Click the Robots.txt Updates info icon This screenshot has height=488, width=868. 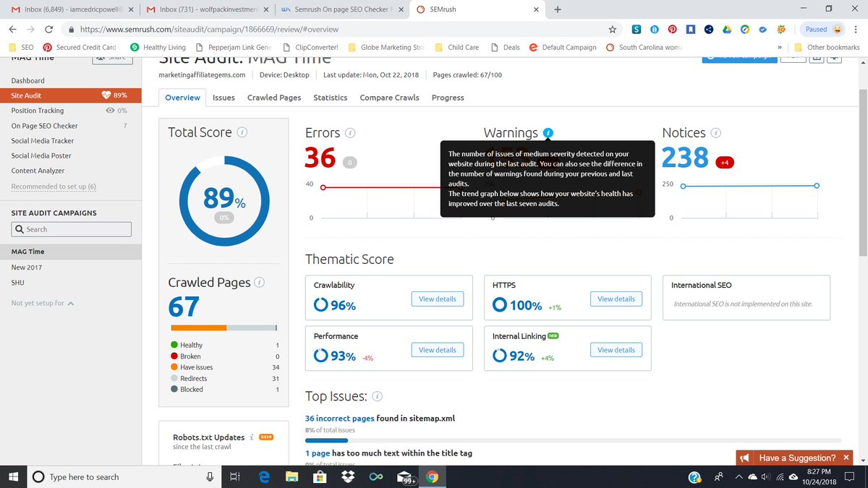point(251,437)
